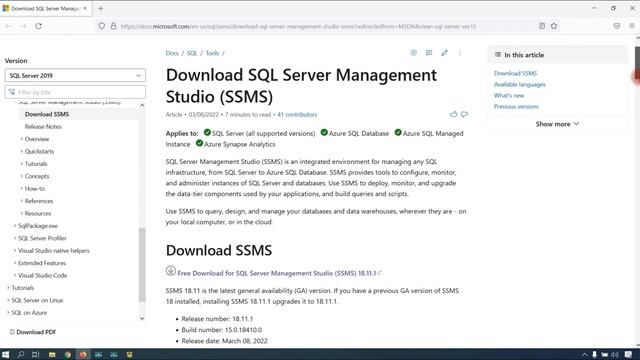This screenshot has width=640, height=360.
Task: Open Windows taskbar search
Action: 20,354
